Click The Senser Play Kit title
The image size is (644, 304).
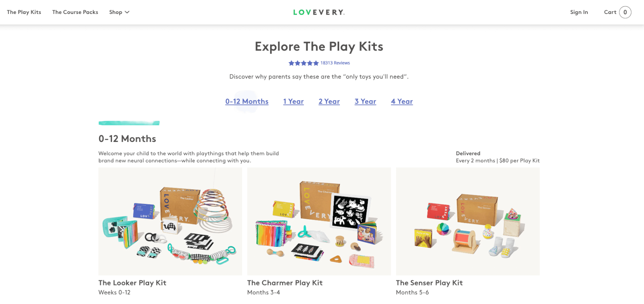click(429, 283)
